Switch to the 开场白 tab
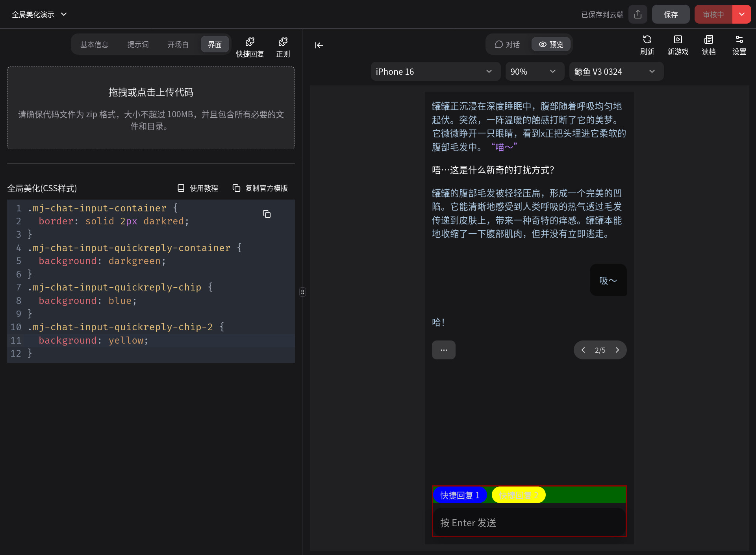Viewport: 756px width, 555px height. point(178,44)
